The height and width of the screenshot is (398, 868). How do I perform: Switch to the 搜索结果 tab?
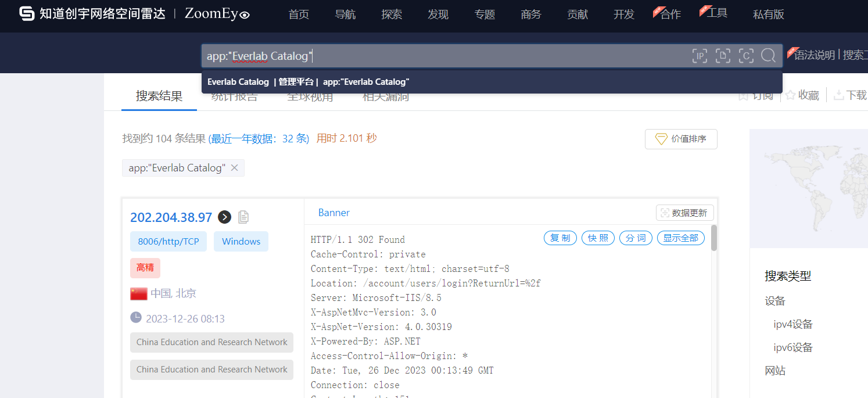(159, 96)
